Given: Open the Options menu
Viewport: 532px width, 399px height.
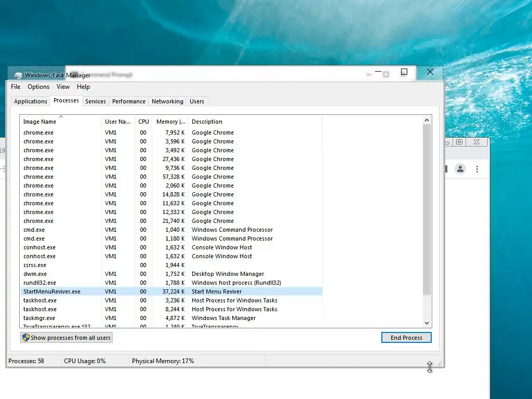Looking at the screenshot, I should point(38,87).
